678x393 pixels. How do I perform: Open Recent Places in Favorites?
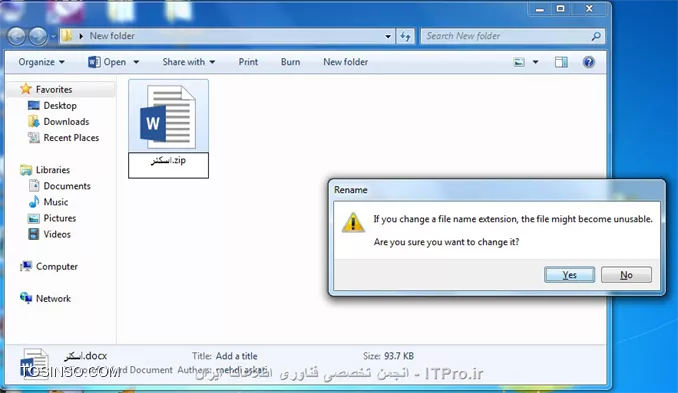click(71, 137)
